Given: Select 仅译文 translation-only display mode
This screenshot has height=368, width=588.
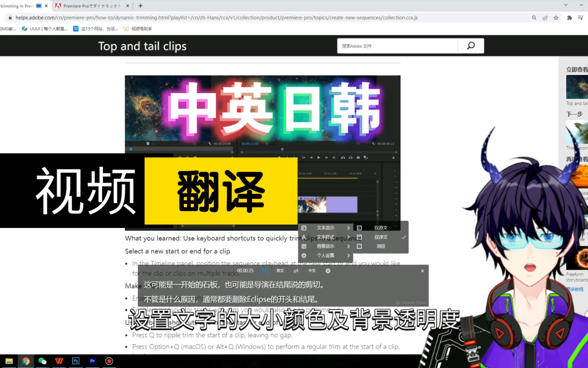Looking at the screenshot, I should (x=381, y=237).
